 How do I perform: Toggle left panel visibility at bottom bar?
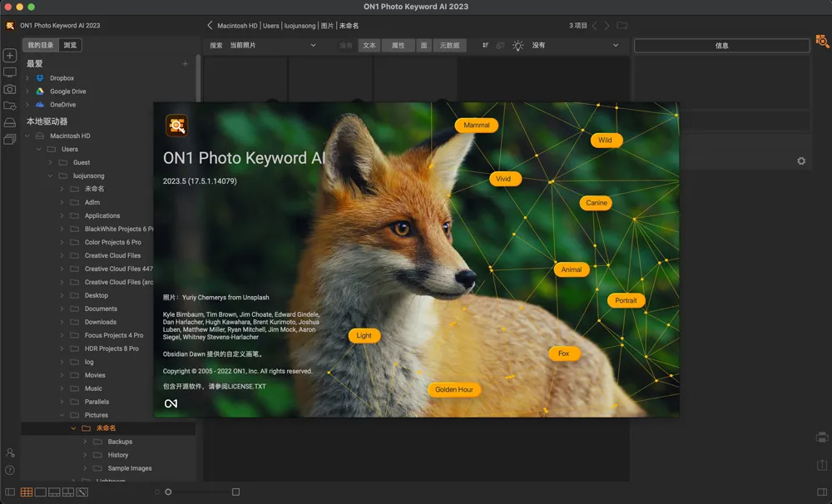tap(10, 492)
